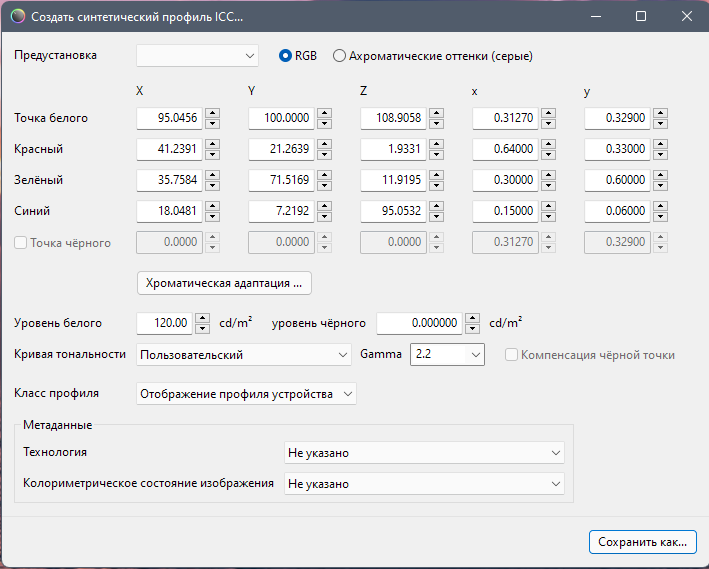Click the Хроматическая адаптация button
Screen dimensions: 709x569
click(x=224, y=283)
